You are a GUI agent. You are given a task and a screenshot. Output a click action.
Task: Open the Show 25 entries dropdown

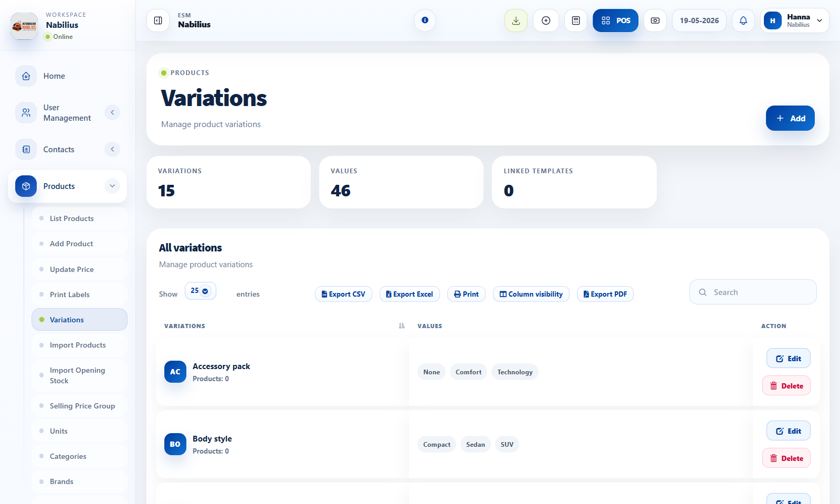[200, 291]
